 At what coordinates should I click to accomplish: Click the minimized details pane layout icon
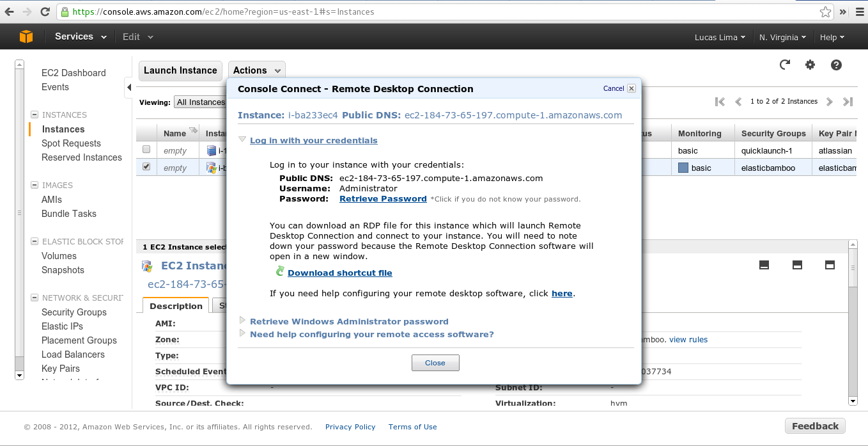[764, 265]
